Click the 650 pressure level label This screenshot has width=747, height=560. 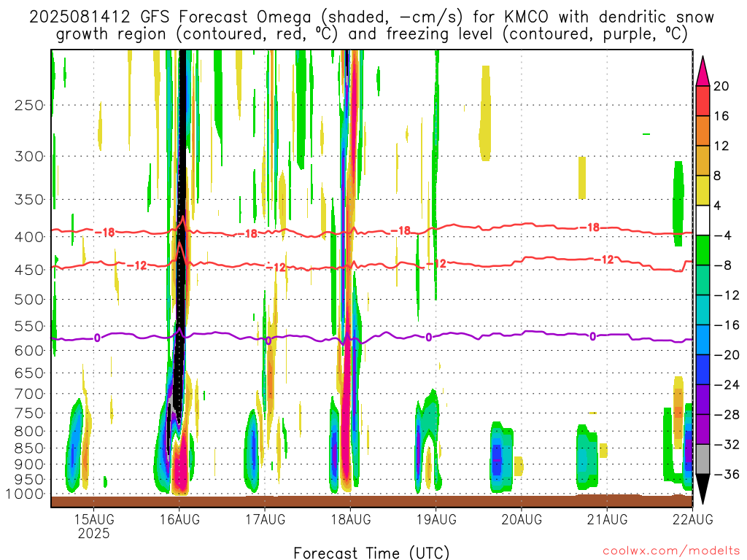(x=29, y=373)
